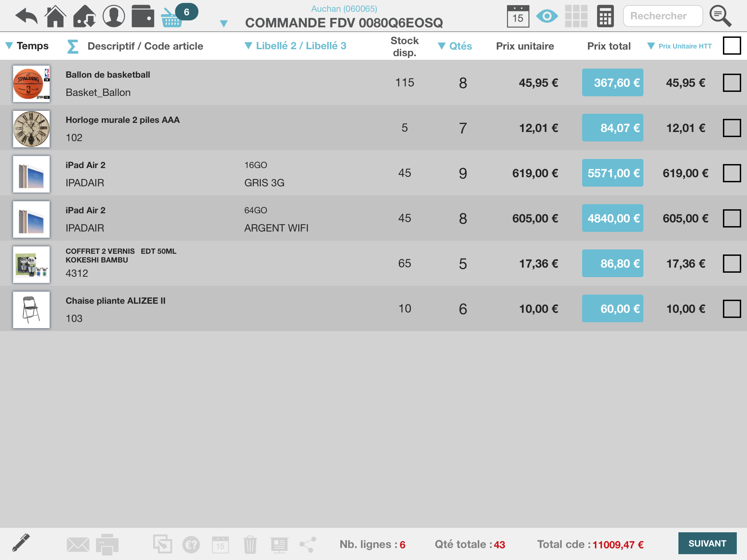Click the SUIVANT button
The width and height of the screenshot is (747, 560).
[707, 543]
